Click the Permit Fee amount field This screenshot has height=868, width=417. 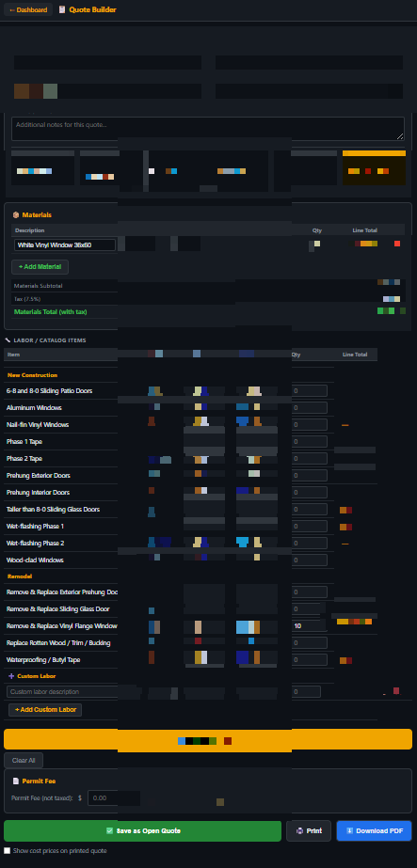point(114,798)
